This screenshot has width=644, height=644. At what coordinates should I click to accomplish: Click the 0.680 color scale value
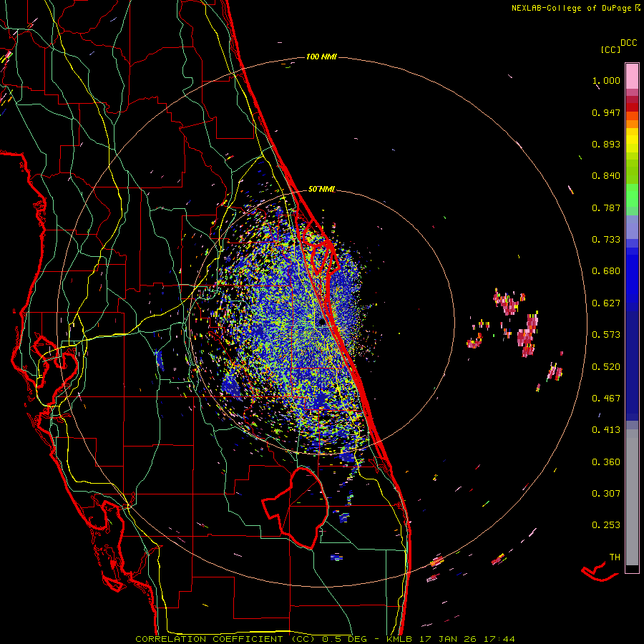(x=606, y=271)
